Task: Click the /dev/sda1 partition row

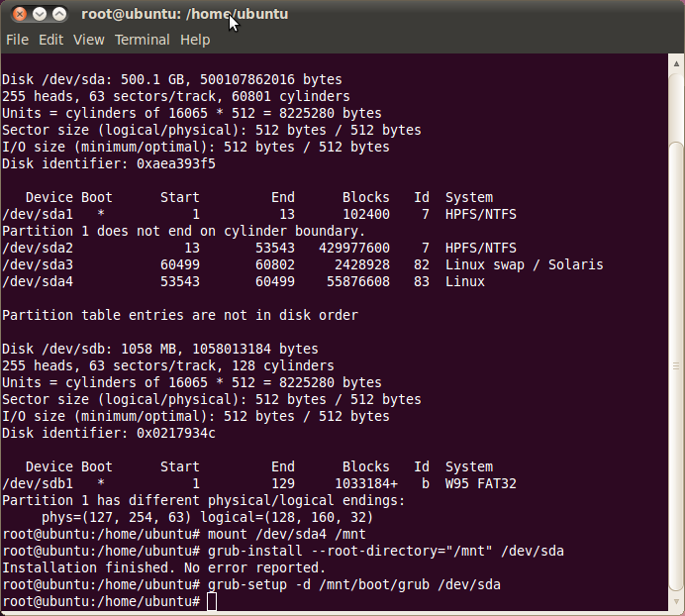Action: point(259,214)
